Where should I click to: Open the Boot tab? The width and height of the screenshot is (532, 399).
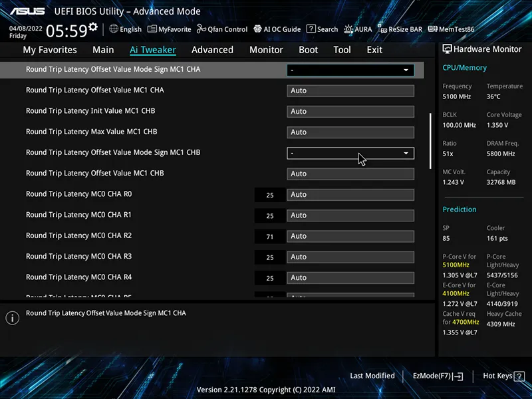coord(308,50)
